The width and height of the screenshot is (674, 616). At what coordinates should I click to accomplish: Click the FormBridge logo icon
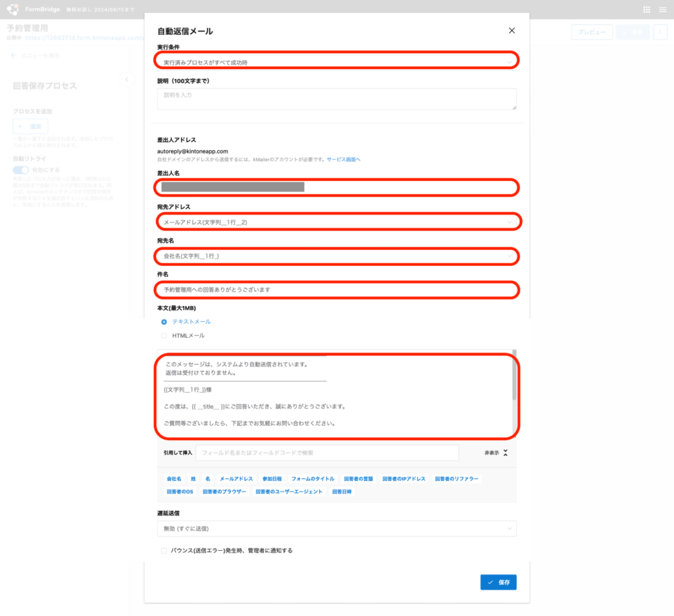tap(13, 9)
